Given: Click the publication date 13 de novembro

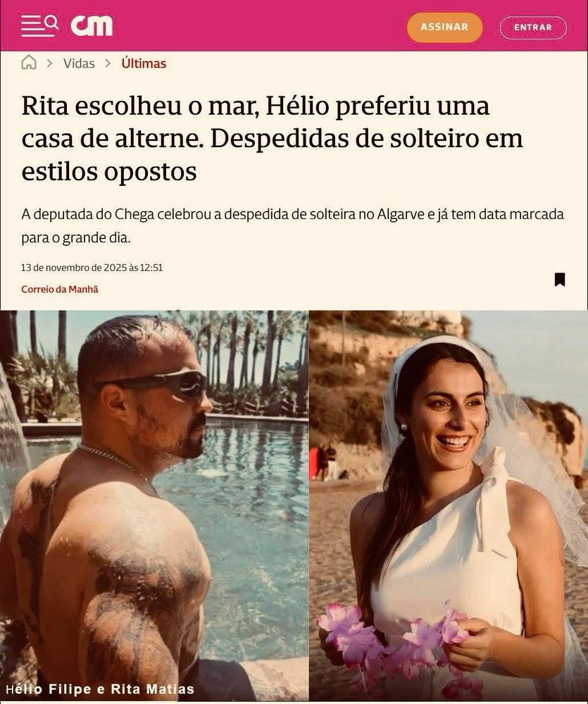Looking at the screenshot, I should click(92, 268).
